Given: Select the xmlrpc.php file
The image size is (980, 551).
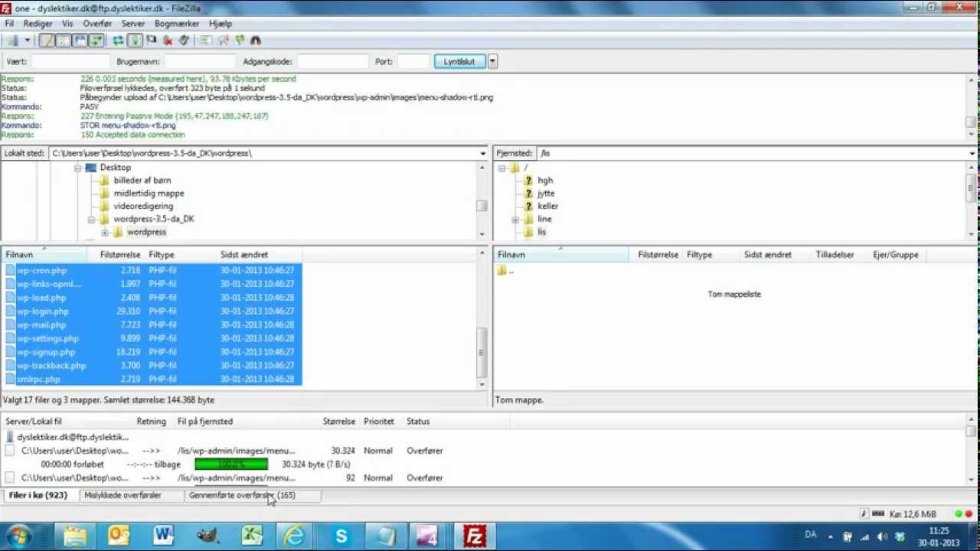Looking at the screenshot, I should (x=38, y=380).
